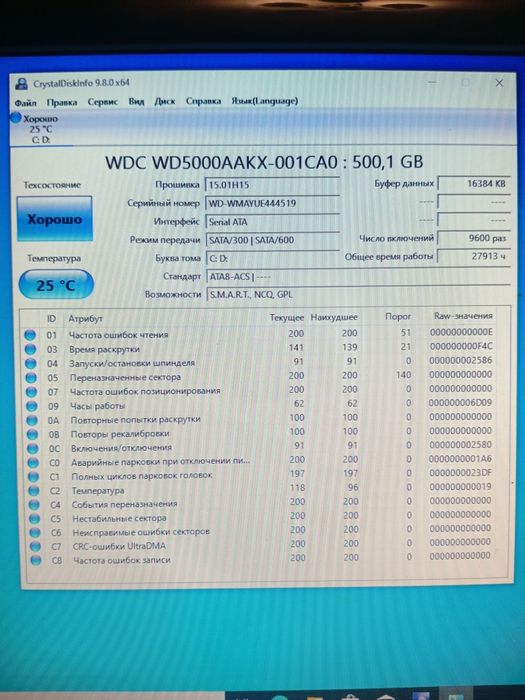Click the features field S.M.A.R.T., NCQ, GPL
This screenshot has height=700, width=525.
coord(358,294)
